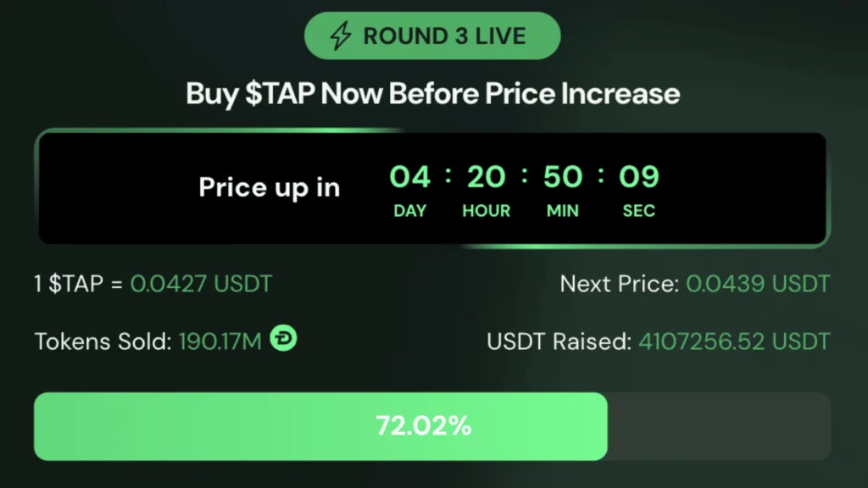This screenshot has height=488, width=868.
Task: Click the 1 $TAP price label link
Action: coord(72,284)
